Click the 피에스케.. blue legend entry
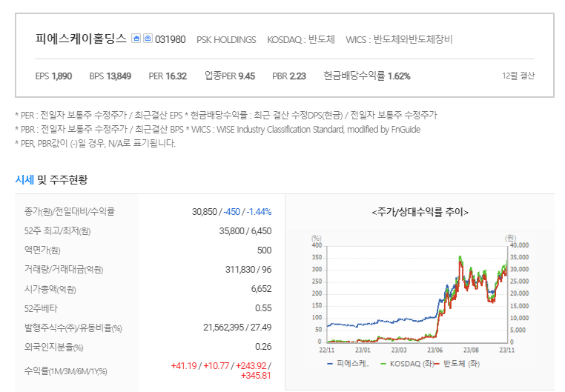Viewport: 565px width, 392px height. point(348,364)
